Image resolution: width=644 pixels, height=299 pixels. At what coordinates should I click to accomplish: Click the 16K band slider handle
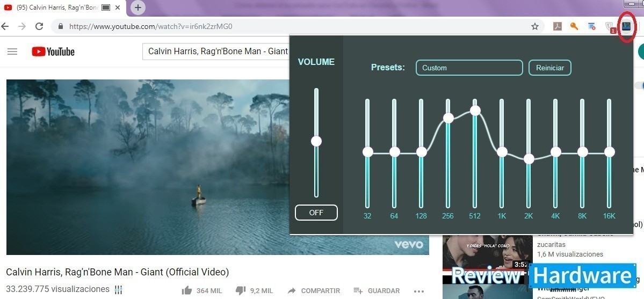click(610, 152)
